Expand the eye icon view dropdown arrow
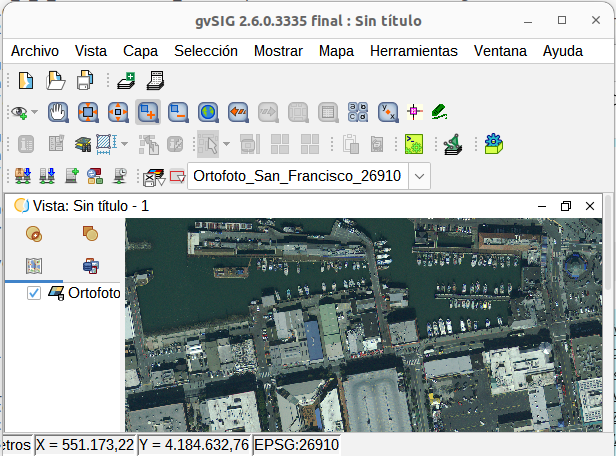 click(x=35, y=113)
